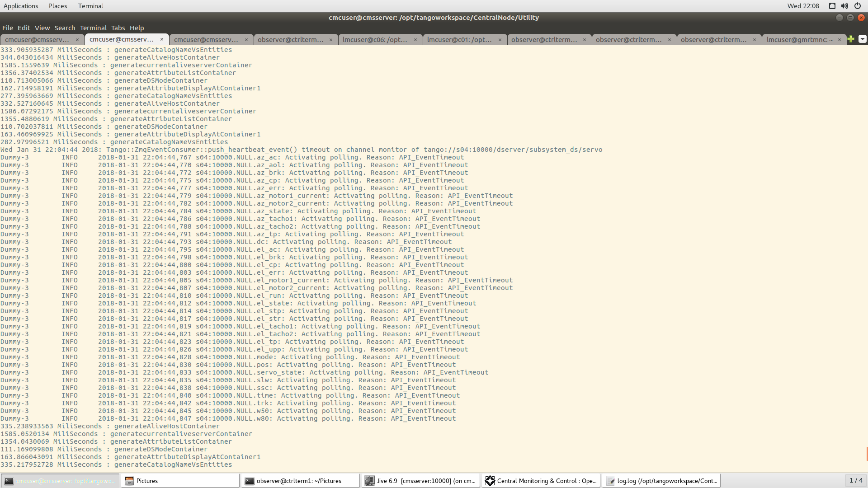Open the Edit menu

24,28
